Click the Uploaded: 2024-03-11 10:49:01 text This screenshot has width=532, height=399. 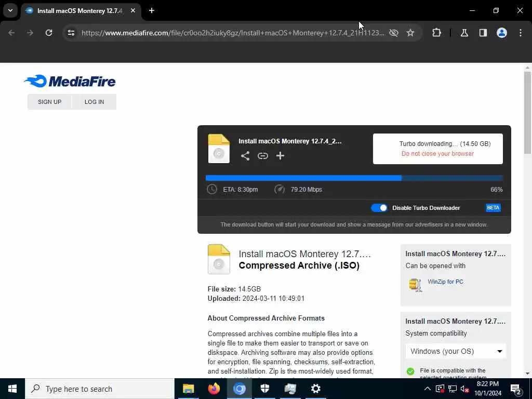tap(256, 299)
